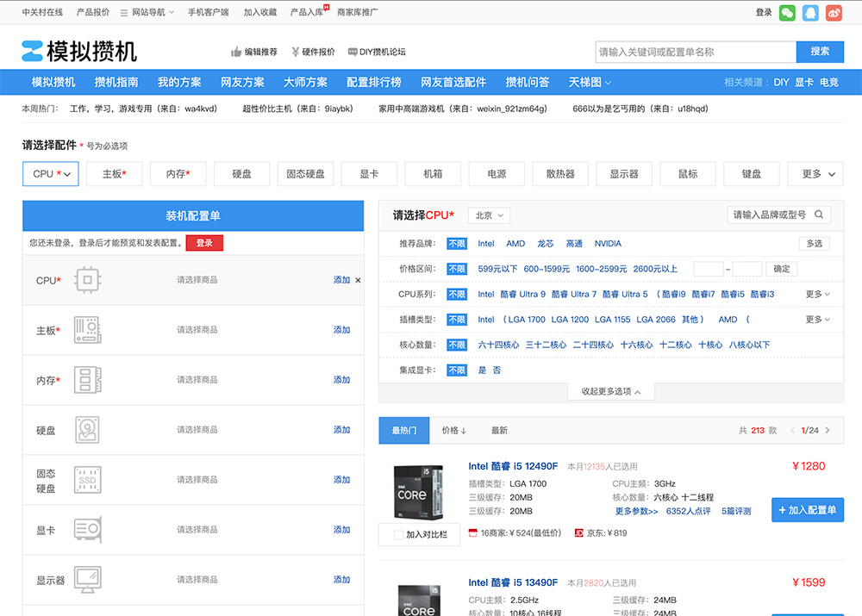
Task: Open the 北京 city dropdown
Action: click(x=490, y=215)
